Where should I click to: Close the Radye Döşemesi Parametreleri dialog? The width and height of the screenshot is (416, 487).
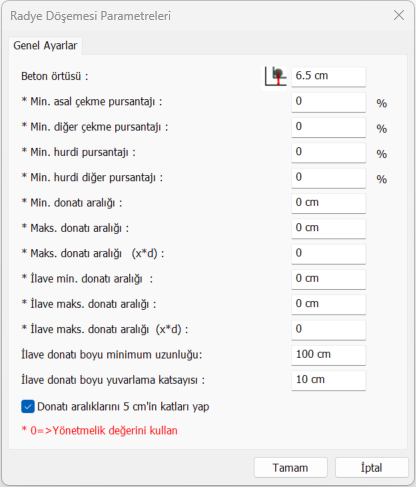click(399, 15)
